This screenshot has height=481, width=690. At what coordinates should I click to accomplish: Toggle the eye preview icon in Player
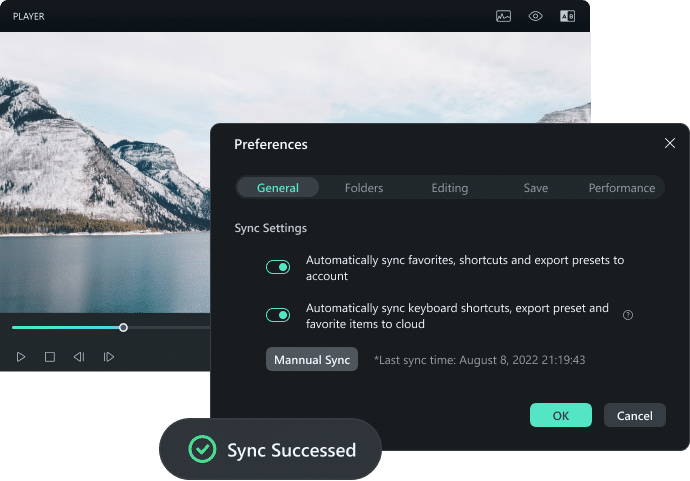coord(535,16)
